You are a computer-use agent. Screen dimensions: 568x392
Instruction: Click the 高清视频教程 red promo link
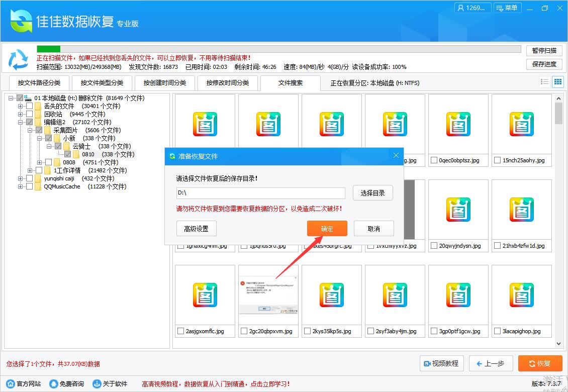216,384
